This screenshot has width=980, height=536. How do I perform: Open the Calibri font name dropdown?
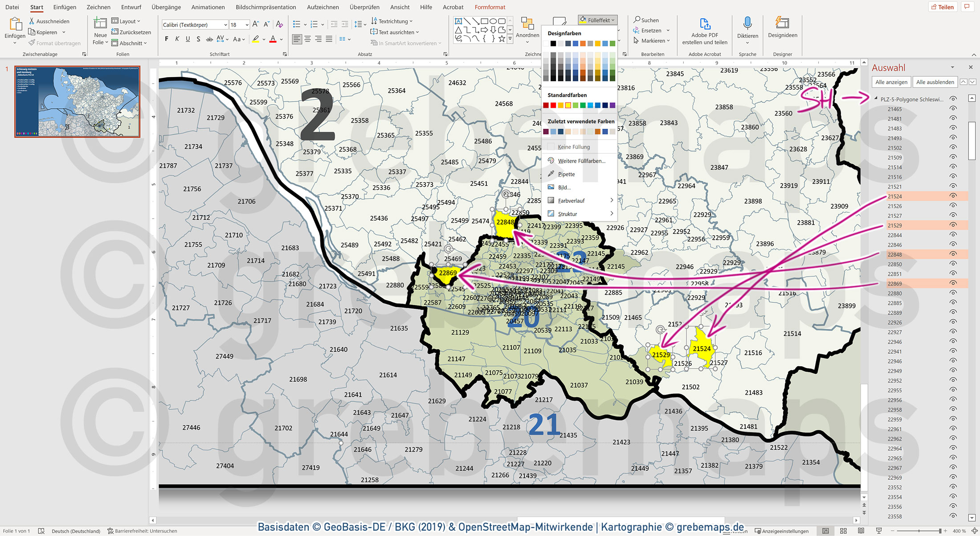pos(225,25)
